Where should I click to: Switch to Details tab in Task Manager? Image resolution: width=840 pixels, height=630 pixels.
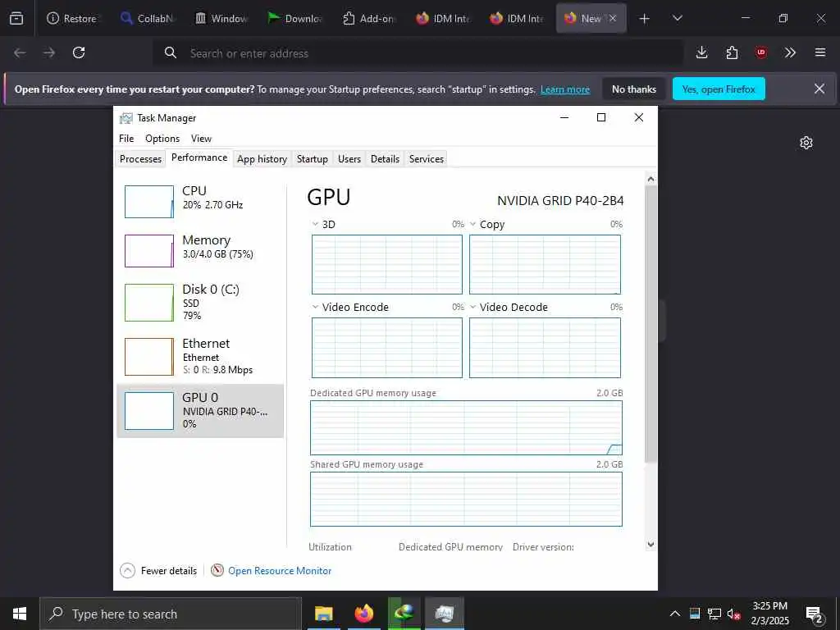[x=386, y=159]
